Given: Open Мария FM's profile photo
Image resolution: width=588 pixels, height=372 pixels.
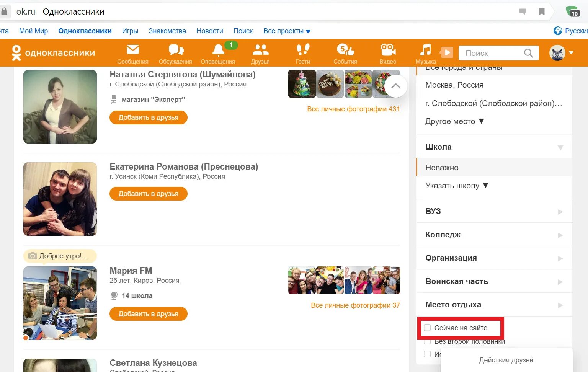Looking at the screenshot, I should coord(60,303).
